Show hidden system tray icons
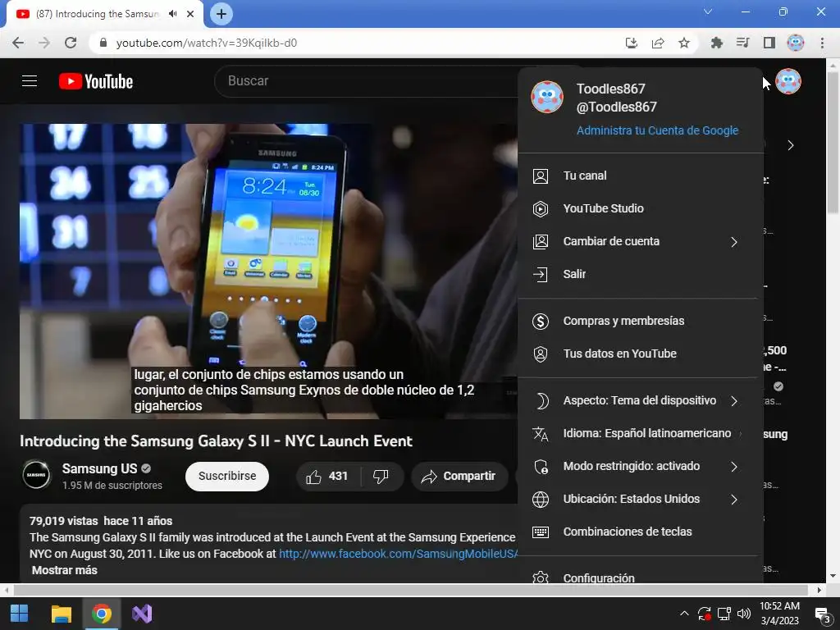Image resolution: width=840 pixels, height=630 pixels. [684, 614]
